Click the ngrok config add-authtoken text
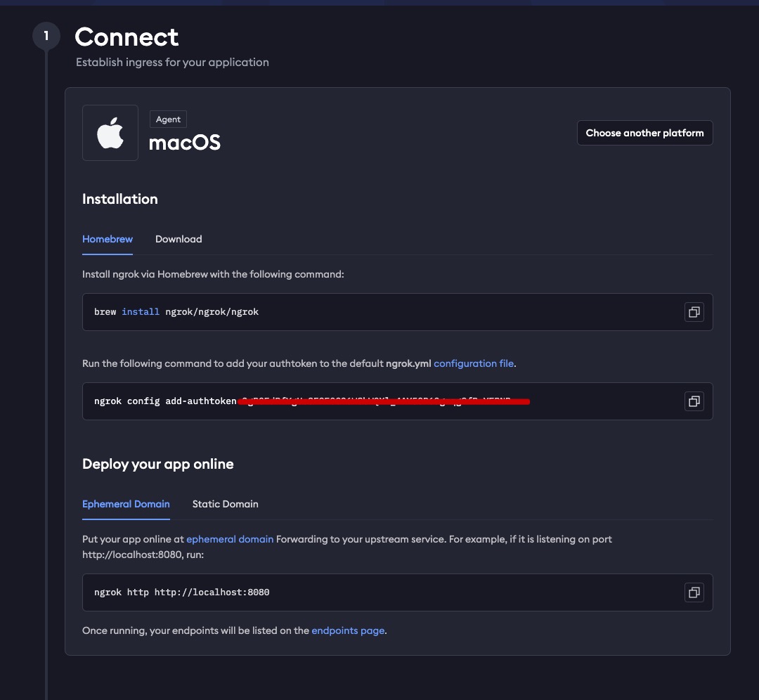Screen dimensions: 759x700 (165, 401)
